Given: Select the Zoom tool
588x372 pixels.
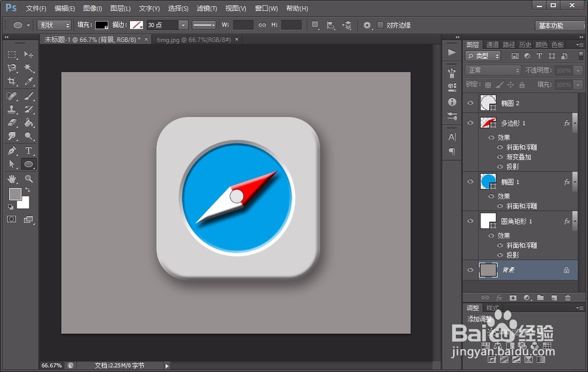Looking at the screenshot, I should click(28, 179).
